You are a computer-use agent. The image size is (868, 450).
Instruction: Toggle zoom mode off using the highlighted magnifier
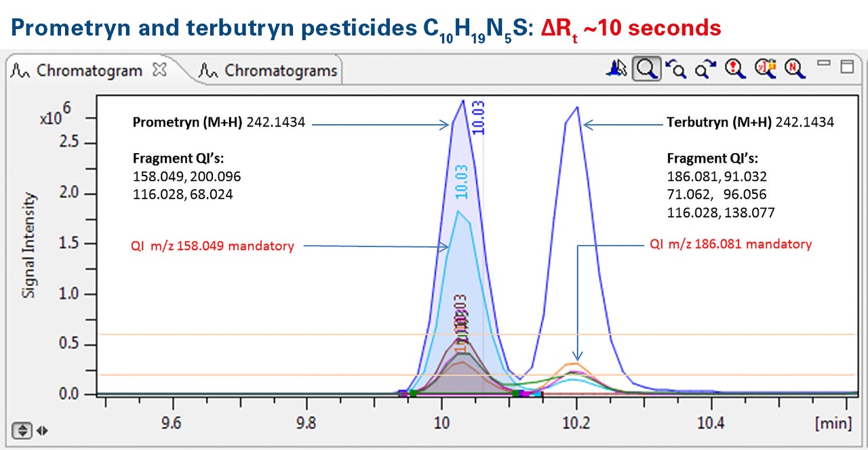click(x=645, y=68)
